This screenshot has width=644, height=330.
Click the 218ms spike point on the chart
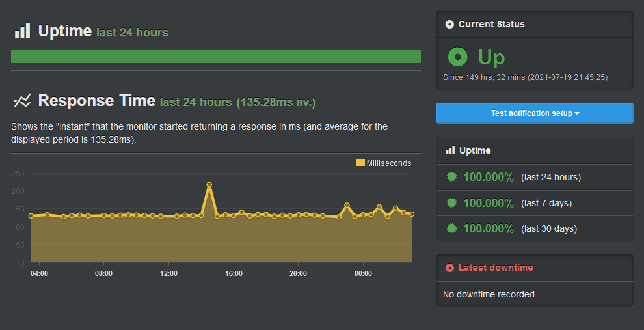click(x=209, y=184)
